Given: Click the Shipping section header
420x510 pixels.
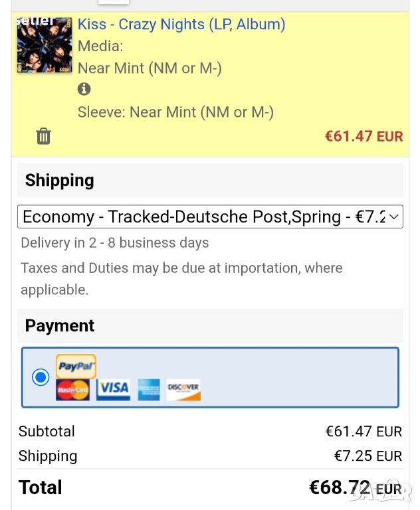Looking at the screenshot, I should click(60, 181).
